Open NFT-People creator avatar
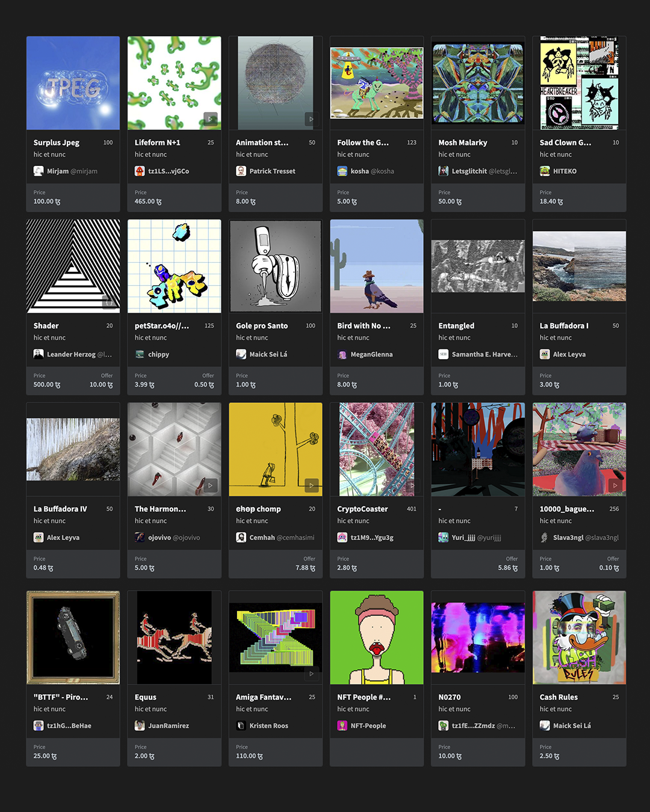 point(342,726)
